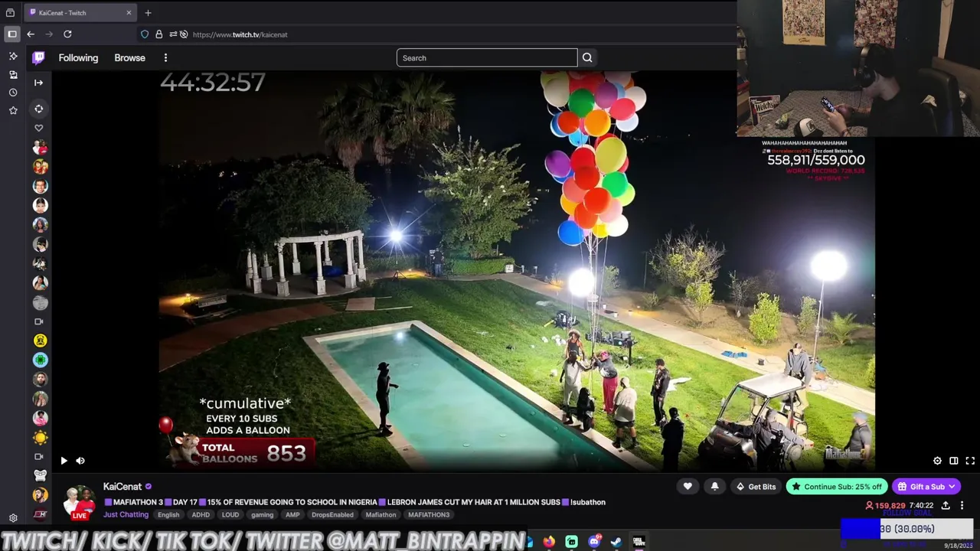Select the KaiCenat - Twitch tab
Screen dimensions: 980x551
(80, 12)
